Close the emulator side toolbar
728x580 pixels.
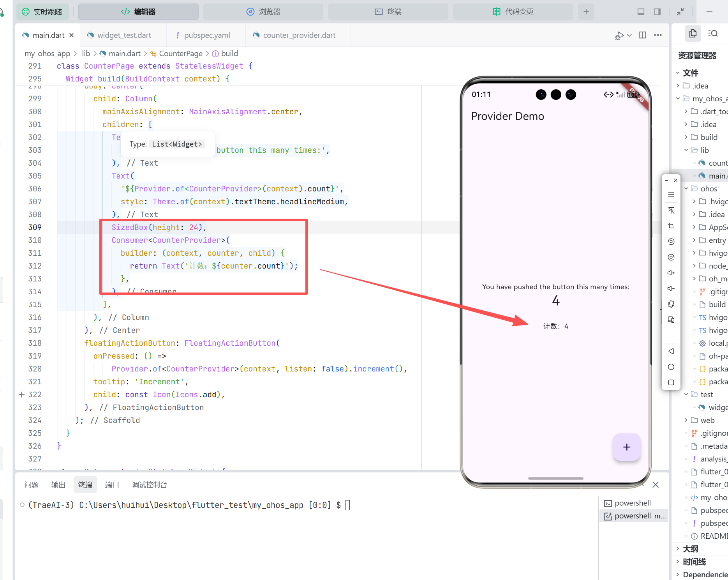tap(676, 180)
